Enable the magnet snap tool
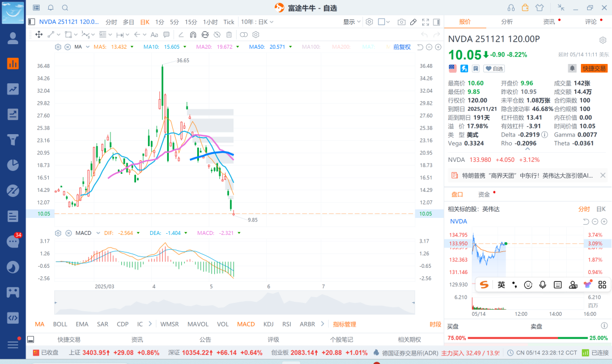The image size is (612, 364). [193, 35]
